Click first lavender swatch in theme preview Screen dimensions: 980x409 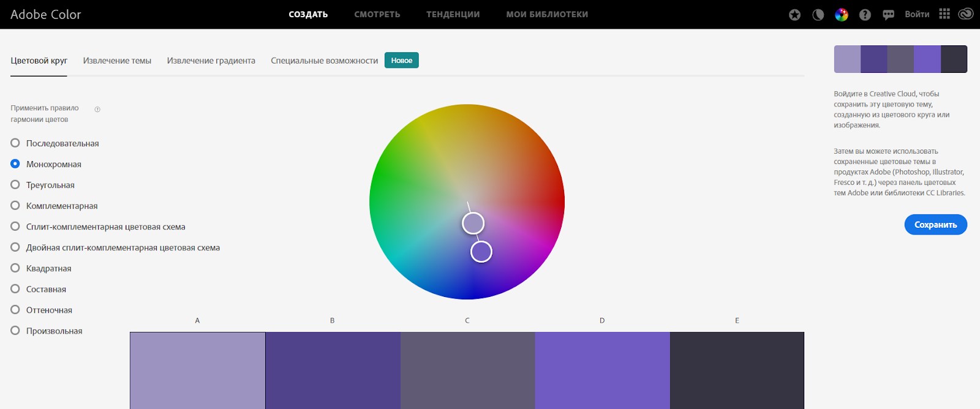pyautogui.click(x=847, y=59)
